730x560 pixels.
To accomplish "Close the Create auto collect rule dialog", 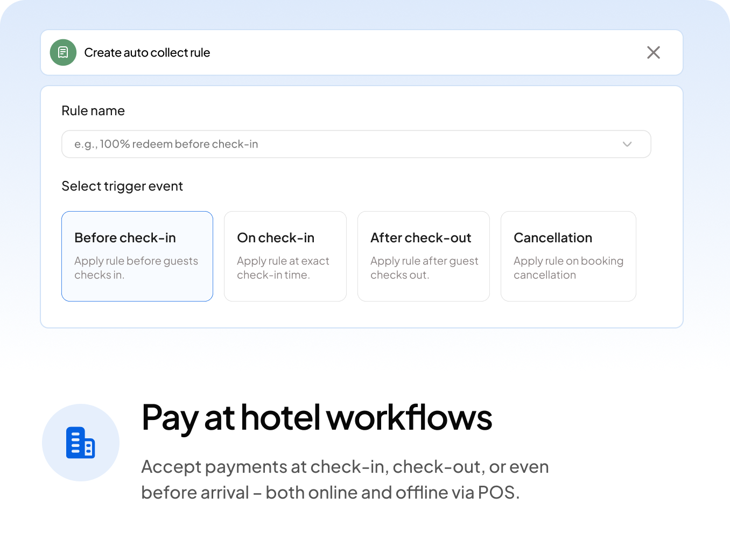I will click(653, 53).
